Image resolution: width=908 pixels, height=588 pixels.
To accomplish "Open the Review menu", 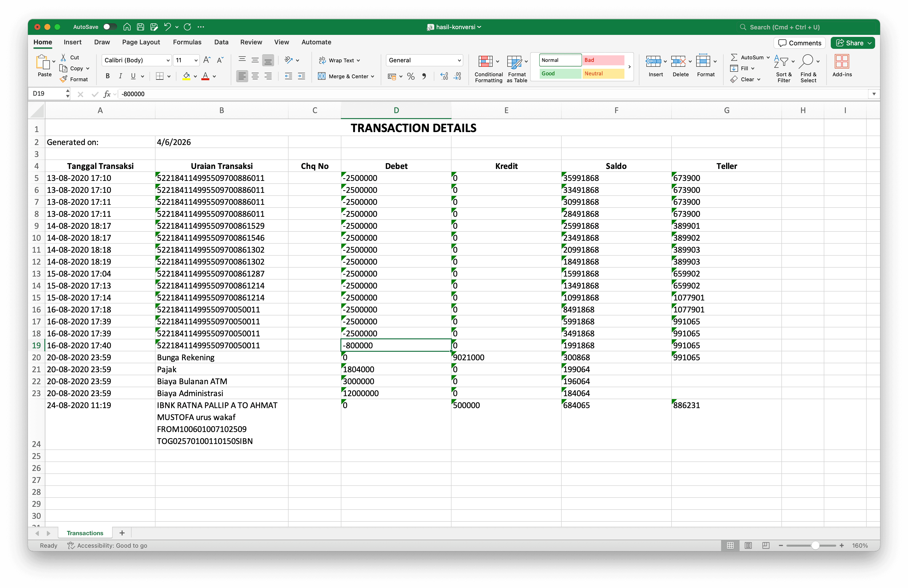I will pyautogui.click(x=251, y=42).
